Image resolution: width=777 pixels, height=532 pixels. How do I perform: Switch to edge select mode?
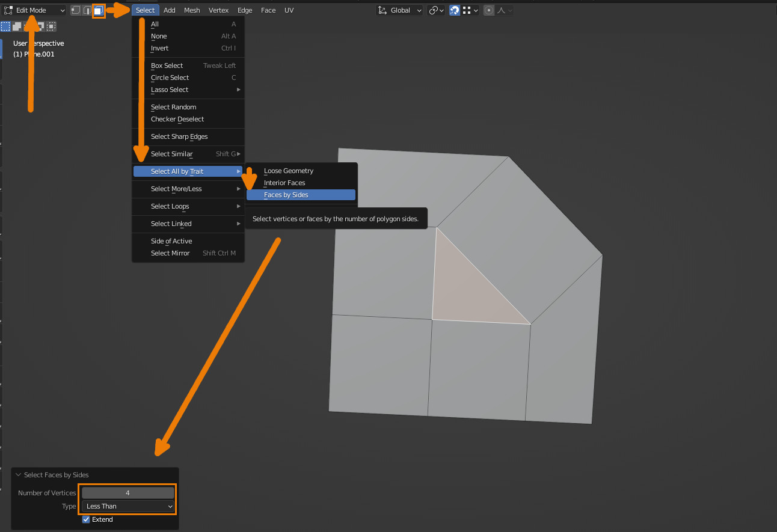point(87,10)
